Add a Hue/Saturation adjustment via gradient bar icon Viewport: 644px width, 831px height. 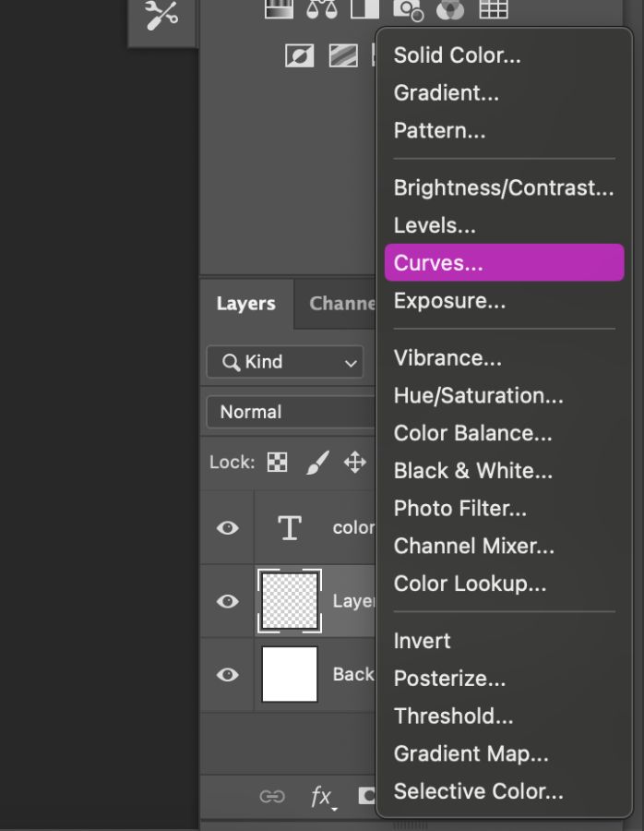click(280, 9)
